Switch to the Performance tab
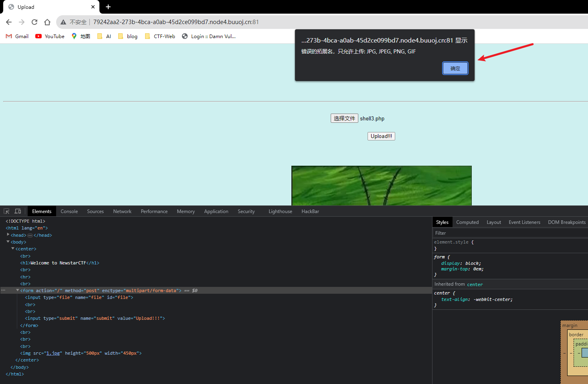 point(154,211)
